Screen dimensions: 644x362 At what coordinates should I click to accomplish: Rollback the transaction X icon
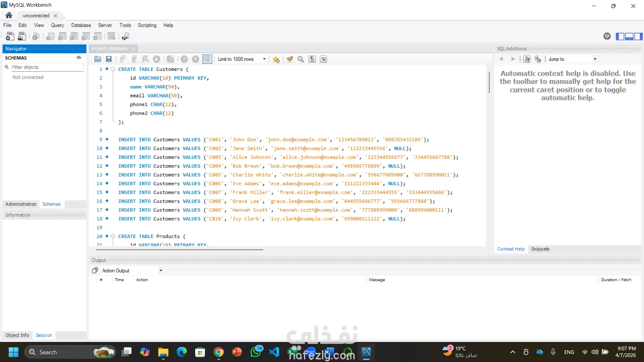pos(196,59)
